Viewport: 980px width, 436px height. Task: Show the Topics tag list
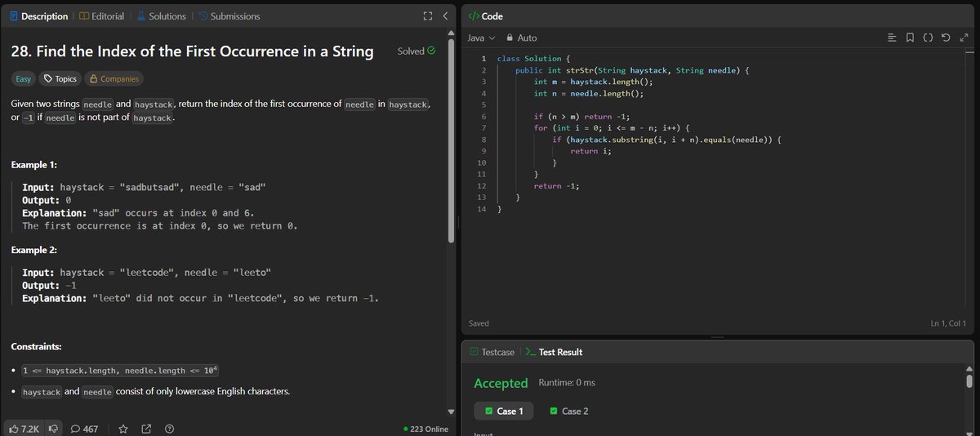[x=60, y=79]
